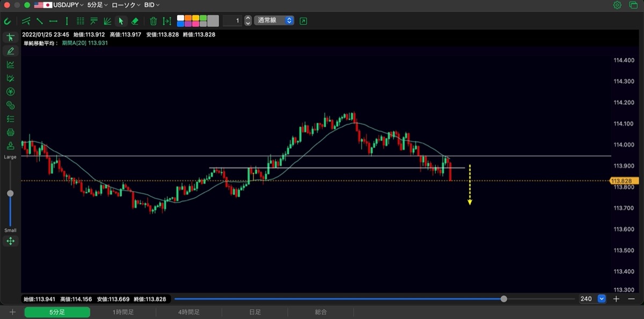The width and height of the screenshot is (644, 319).
Task: Click the line width stepper arrows
Action: 247,20
